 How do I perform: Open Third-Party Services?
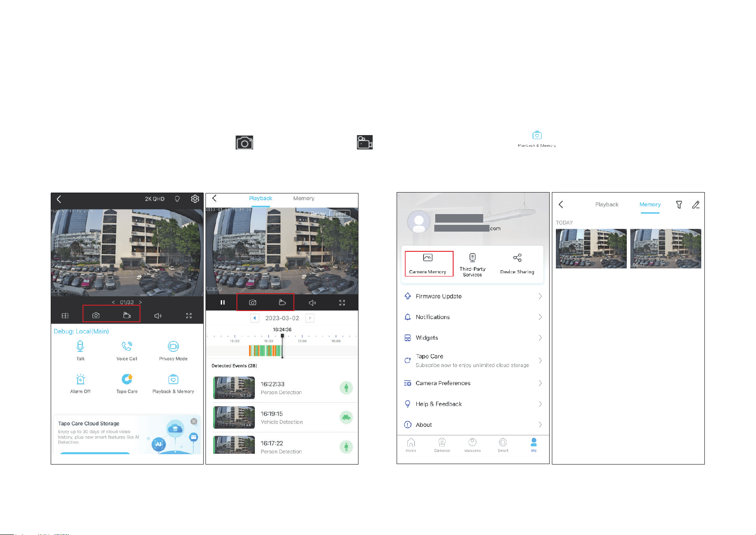point(472,265)
